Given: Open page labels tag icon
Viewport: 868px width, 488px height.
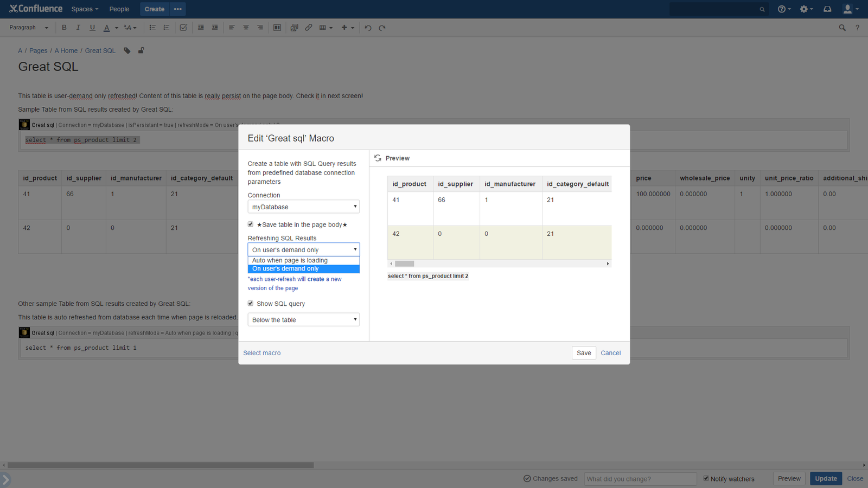Looking at the screenshot, I should (x=127, y=50).
